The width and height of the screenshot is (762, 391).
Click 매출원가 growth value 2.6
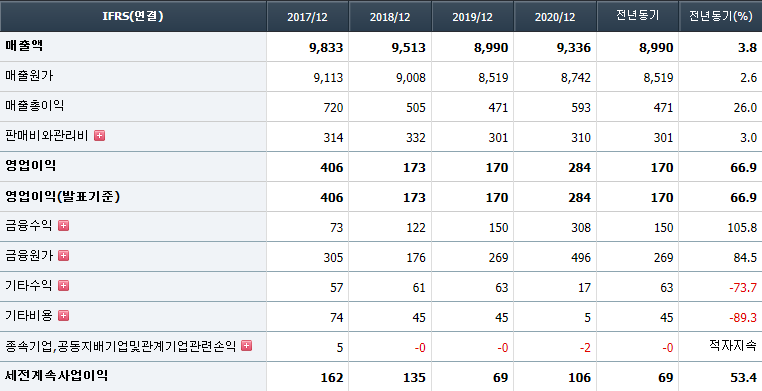pos(749,78)
